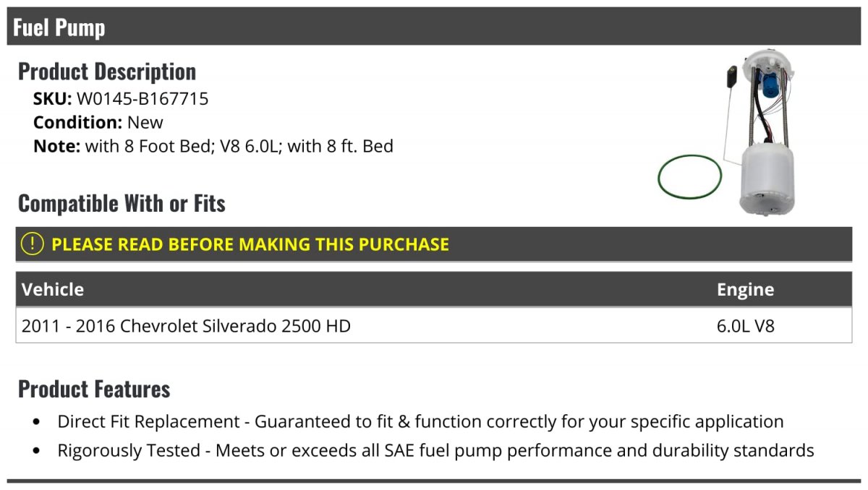Select the Rigorously Tested feature line
Viewport: 868px width, 490px height.
[435, 450]
